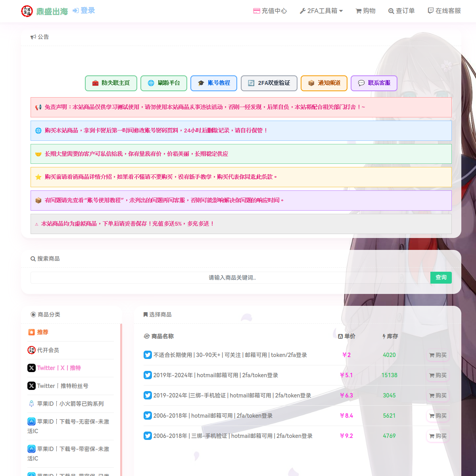Screen dimensions: 476x476
Task: Click the 2FA双重验证 button
Action: (x=269, y=83)
